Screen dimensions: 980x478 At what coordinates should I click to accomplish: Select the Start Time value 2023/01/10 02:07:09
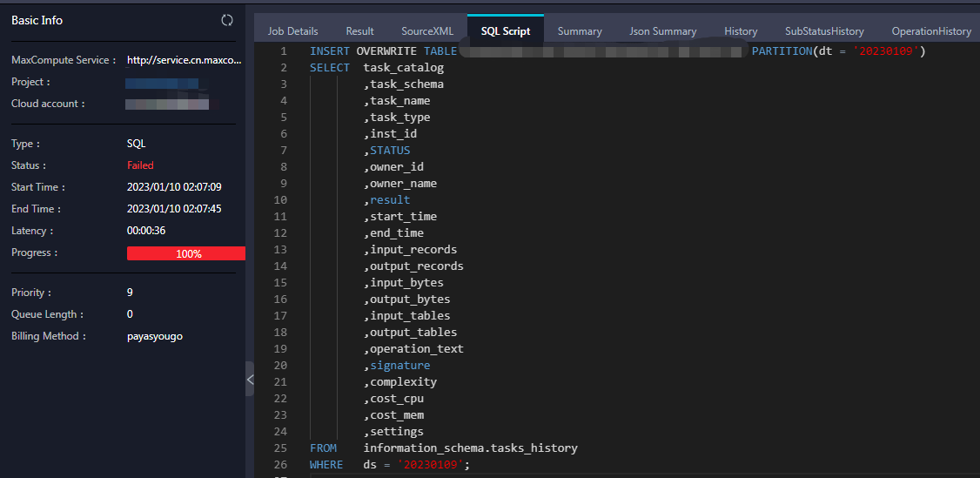174,187
